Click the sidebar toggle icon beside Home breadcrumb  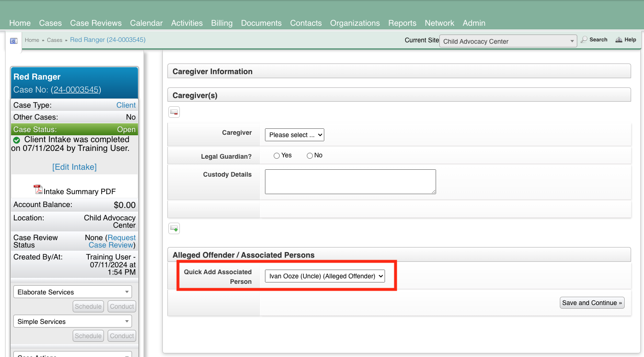tap(14, 41)
